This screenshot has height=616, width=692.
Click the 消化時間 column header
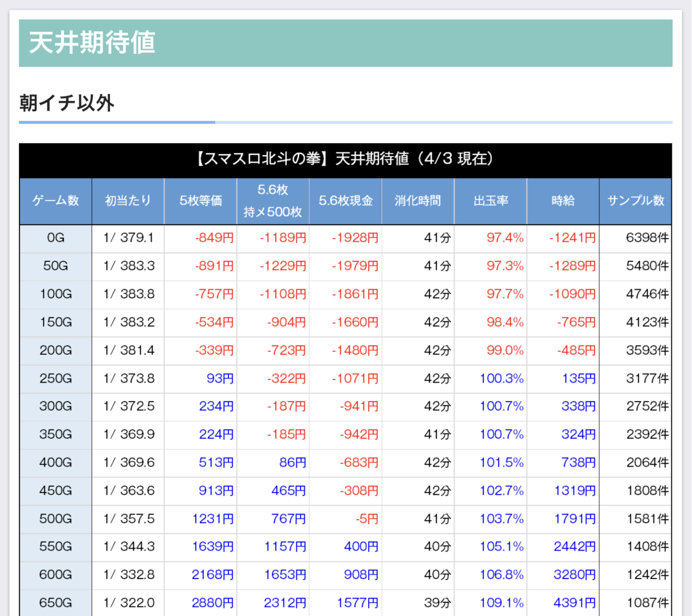(418, 201)
